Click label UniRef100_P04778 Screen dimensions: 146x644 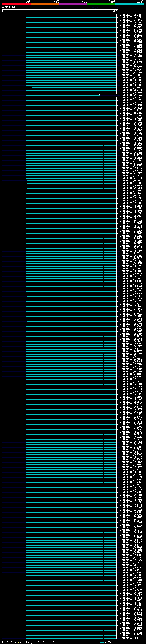click(x=131, y=349)
